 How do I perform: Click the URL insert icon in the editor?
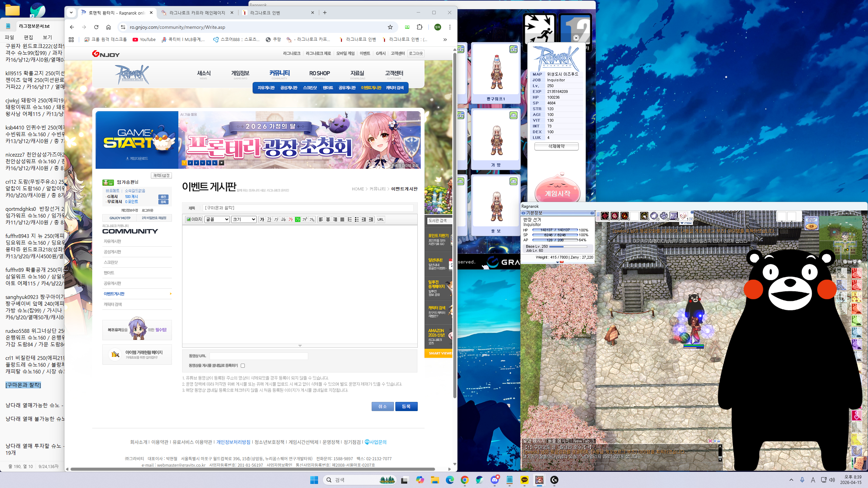click(x=380, y=219)
